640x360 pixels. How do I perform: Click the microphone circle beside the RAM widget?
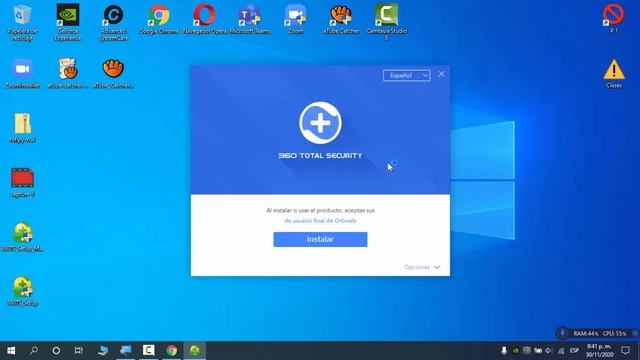pos(562,333)
